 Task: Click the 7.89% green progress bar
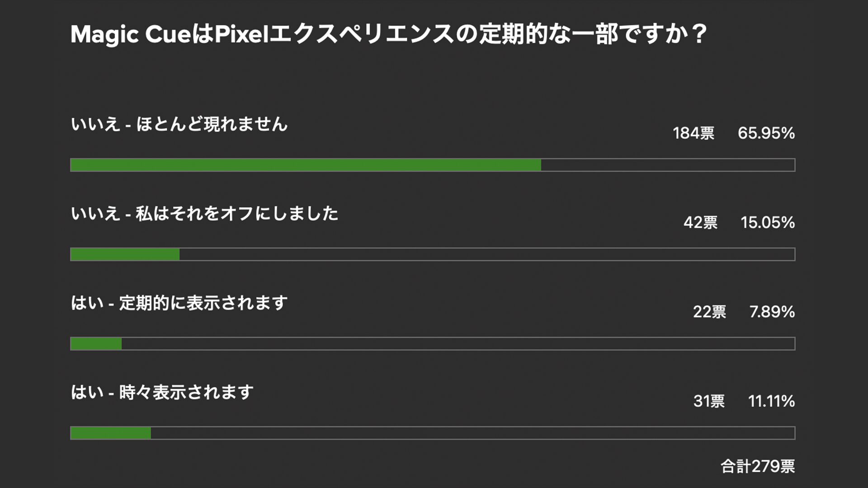point(96,344)
